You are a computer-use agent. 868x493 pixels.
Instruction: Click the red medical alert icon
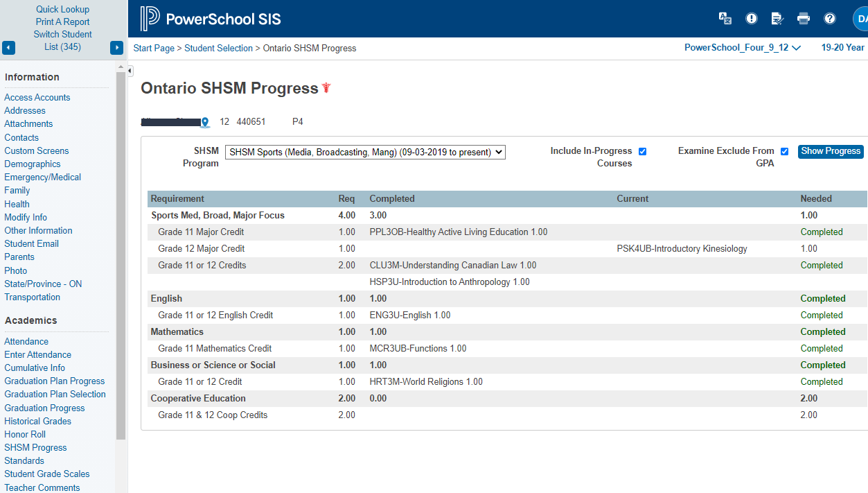326,88
